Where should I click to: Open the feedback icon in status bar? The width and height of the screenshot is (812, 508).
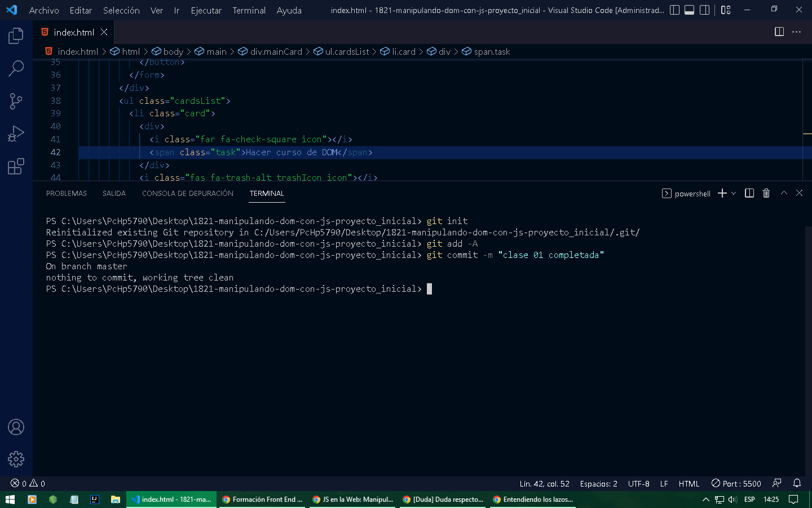click(x=777, y=483)
